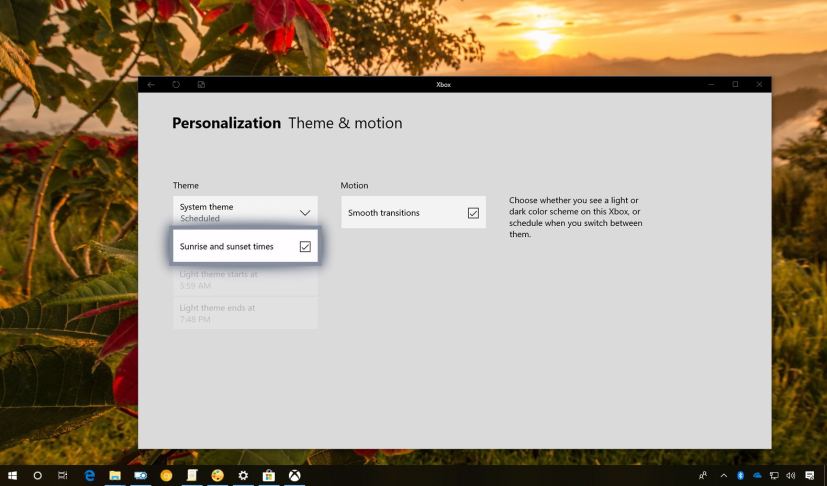Maximize the Xbox window
Viewport: 827px width, 486px height.
[x=735, y=84]
